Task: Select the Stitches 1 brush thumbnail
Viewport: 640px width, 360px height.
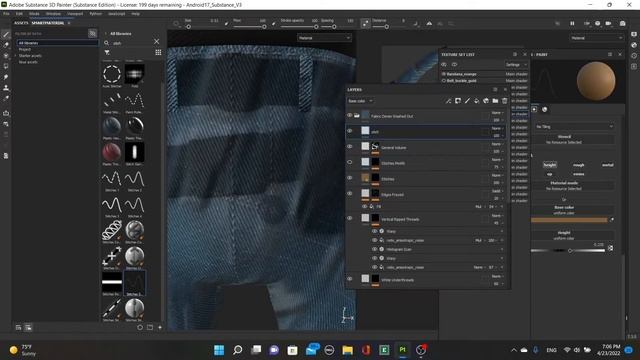Action: click(111, 178)
